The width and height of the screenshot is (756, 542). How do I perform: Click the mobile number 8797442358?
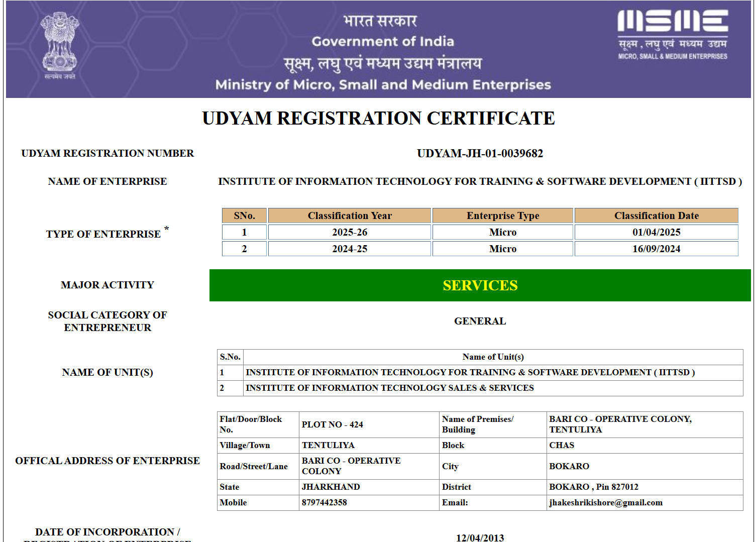tap(324, 503)
